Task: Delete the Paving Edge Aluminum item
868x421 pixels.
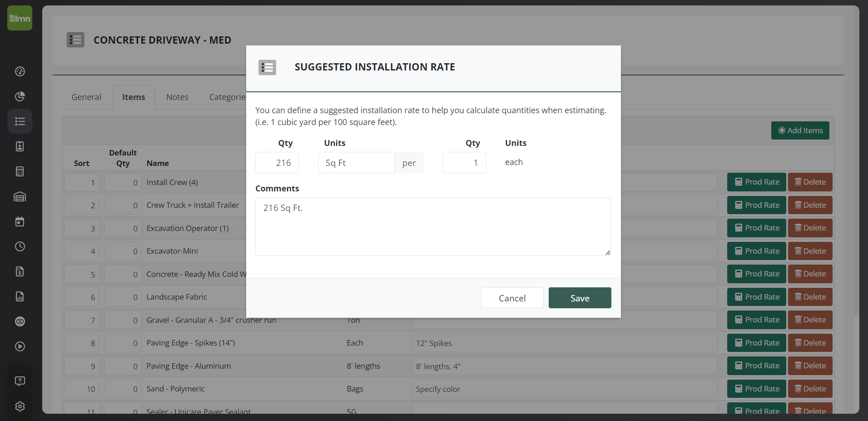Action: tap(810, 366)
